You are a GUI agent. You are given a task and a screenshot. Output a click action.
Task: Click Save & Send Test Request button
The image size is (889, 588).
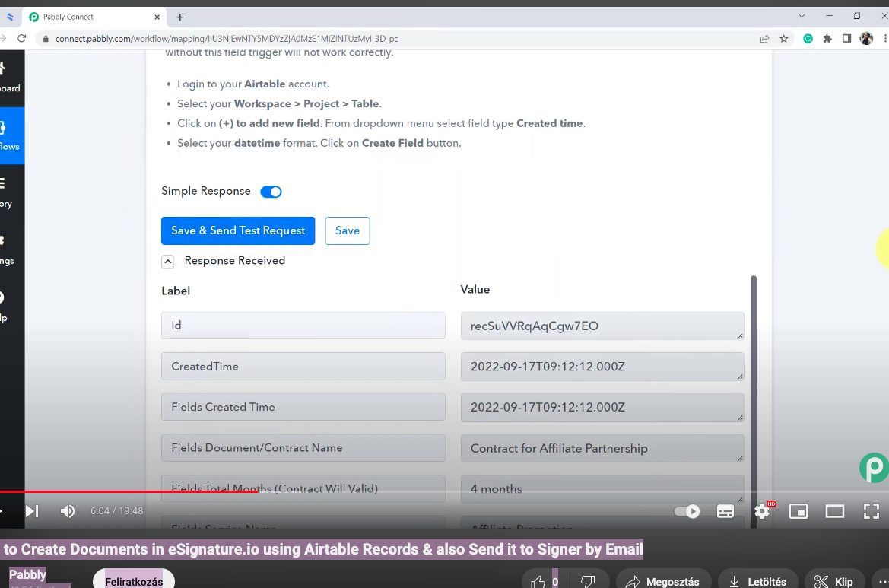(238, 230)
